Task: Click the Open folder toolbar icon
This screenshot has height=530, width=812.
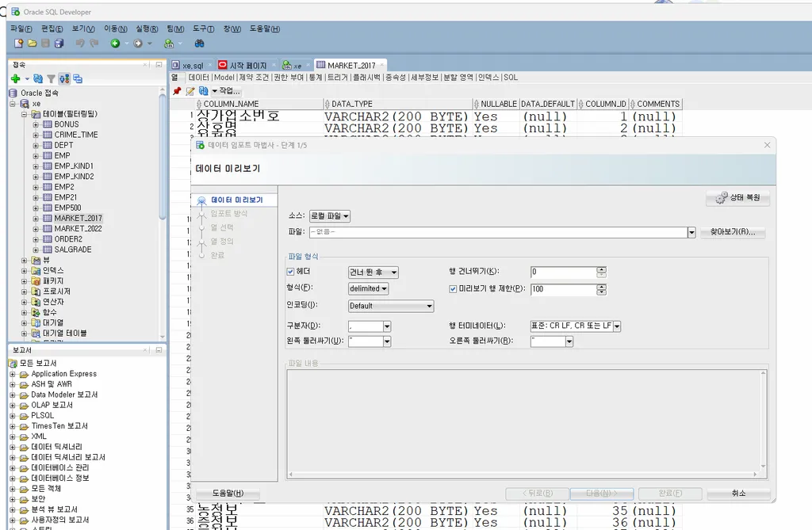Action: [32, 44]
